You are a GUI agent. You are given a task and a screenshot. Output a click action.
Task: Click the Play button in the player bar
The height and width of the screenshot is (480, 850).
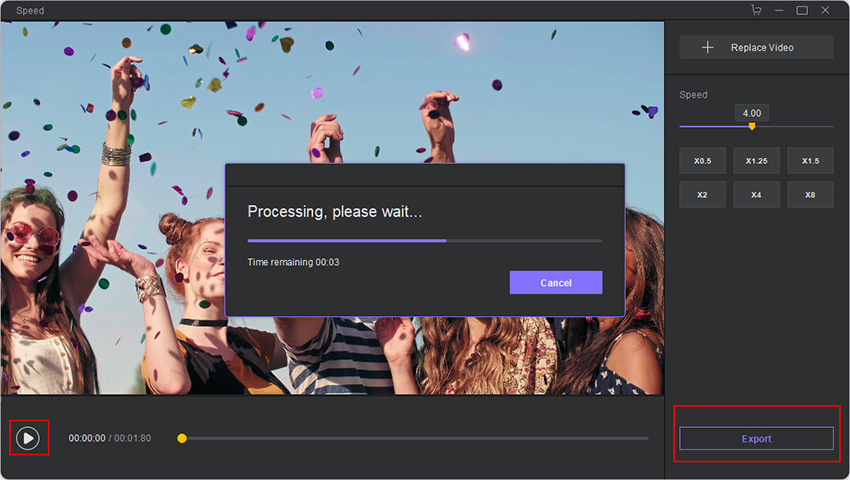click(28, 438)
